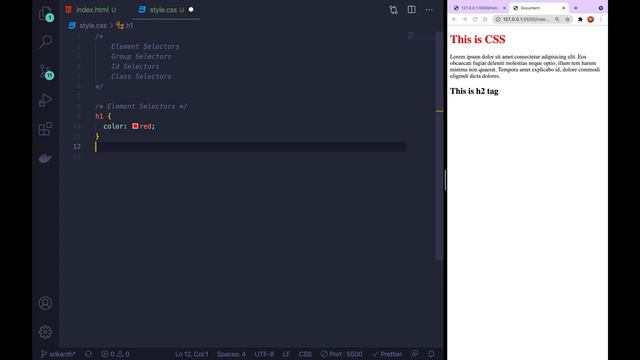Viewport: 640px width, 360px height.
Task: Open notifications bell in status bar
Action: point(431,354)
